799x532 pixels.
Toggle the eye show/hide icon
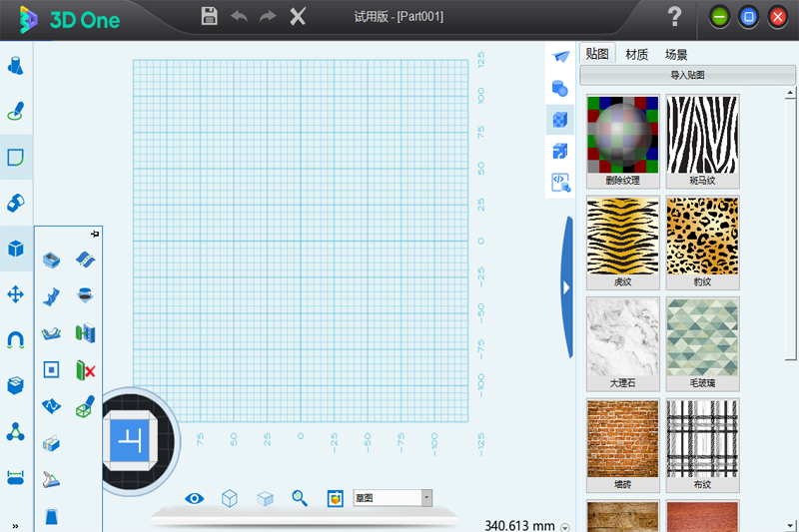(x=194, y=498)
